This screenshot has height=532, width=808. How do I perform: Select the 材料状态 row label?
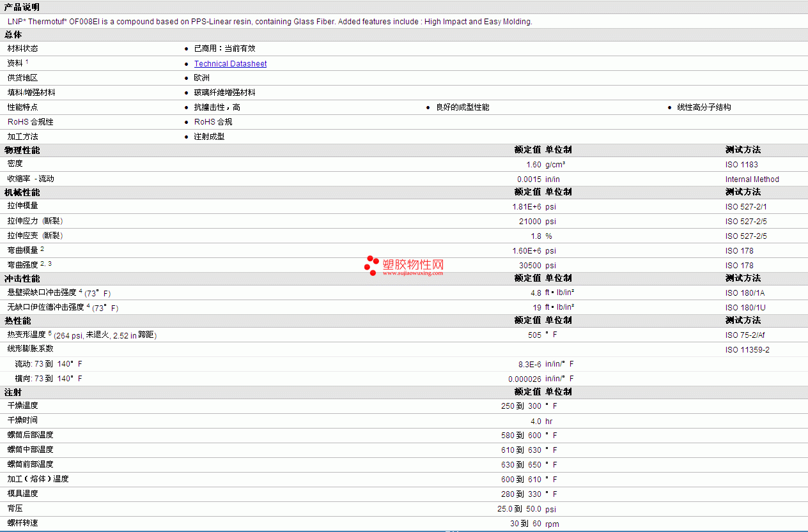point(23,49)
